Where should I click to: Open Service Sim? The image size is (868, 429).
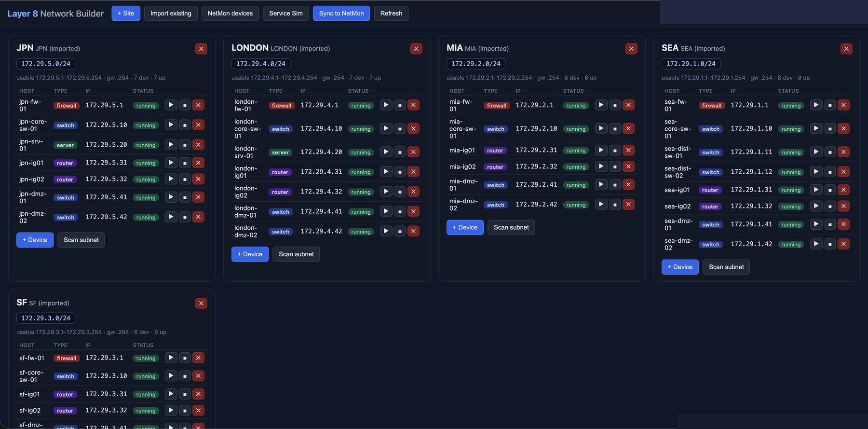(286, 14)
